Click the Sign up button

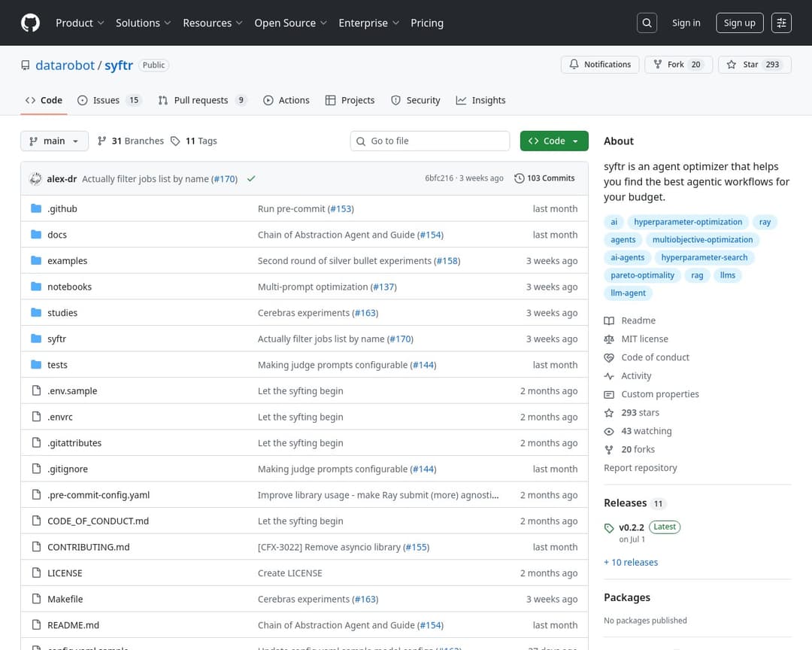739,23
